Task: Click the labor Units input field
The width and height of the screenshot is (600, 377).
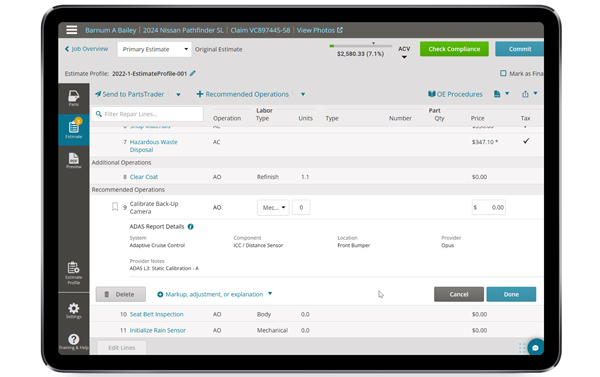Action: 301,207
